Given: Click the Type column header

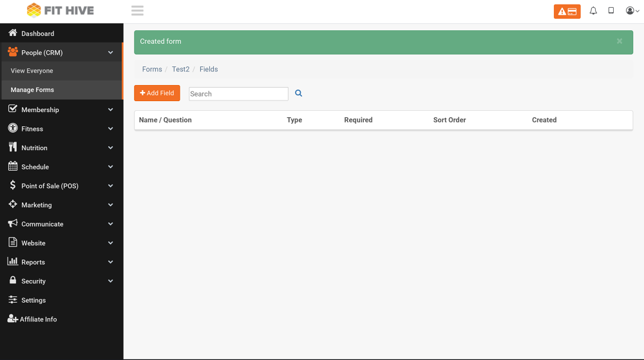Looking at the screenshot, I should [294, 120].
